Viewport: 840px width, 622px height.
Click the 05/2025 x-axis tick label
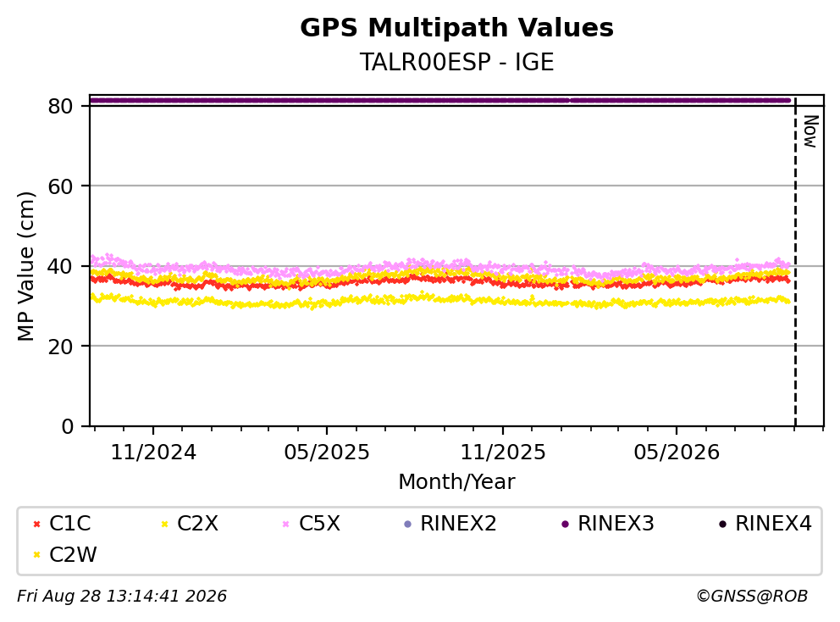327,453
